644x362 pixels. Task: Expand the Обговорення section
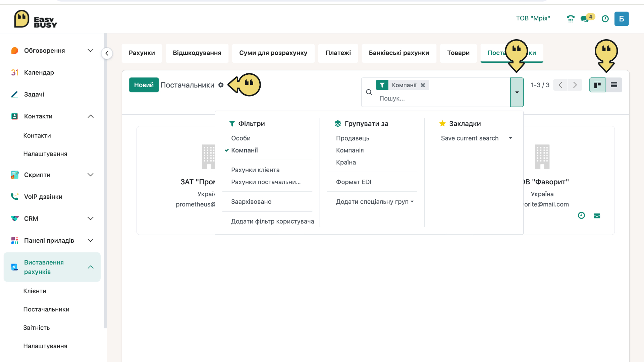(x=90, y=51)
